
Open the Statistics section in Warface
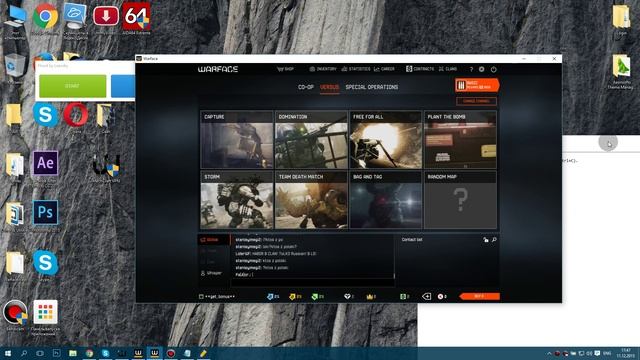point(356,69)
